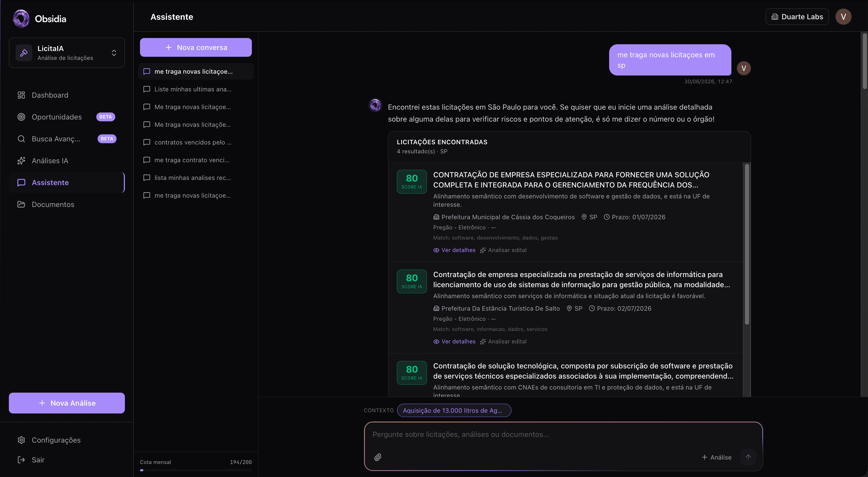Open conversation 'Liste minhas ultimas ana...'
The height and width of the screenshot is (477, 868).
tap(196, 89)
